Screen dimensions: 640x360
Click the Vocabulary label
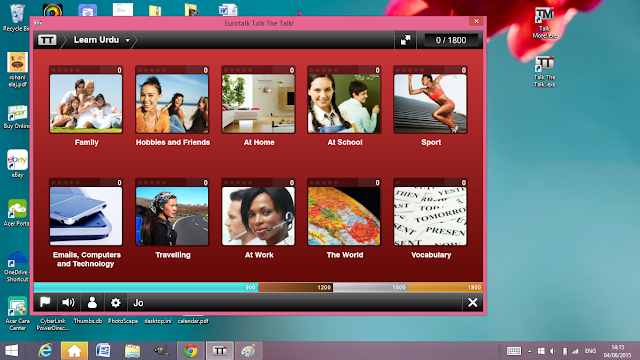pyautogui.click(x=431, y=255)
